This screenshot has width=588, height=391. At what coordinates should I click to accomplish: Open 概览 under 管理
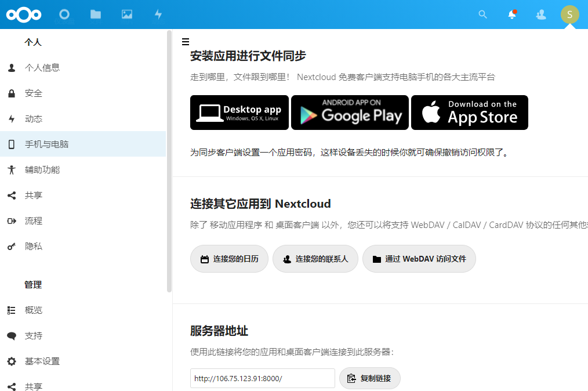pos(83,310)
